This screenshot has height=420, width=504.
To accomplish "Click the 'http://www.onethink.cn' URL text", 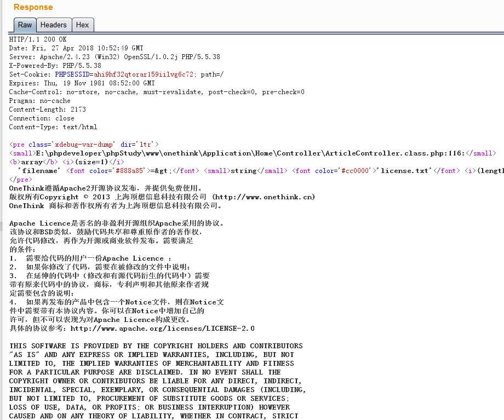I will coord(263,197).
